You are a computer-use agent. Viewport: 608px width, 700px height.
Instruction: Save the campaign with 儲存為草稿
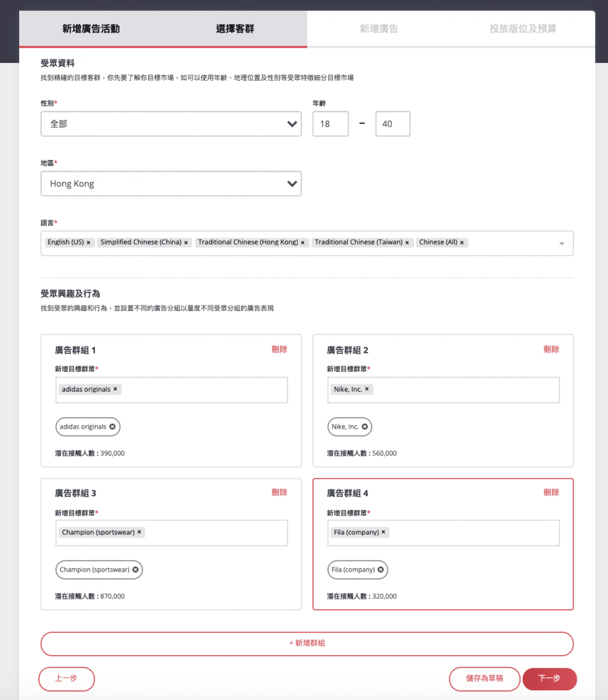pyautogui.click(x=484, y=679)
